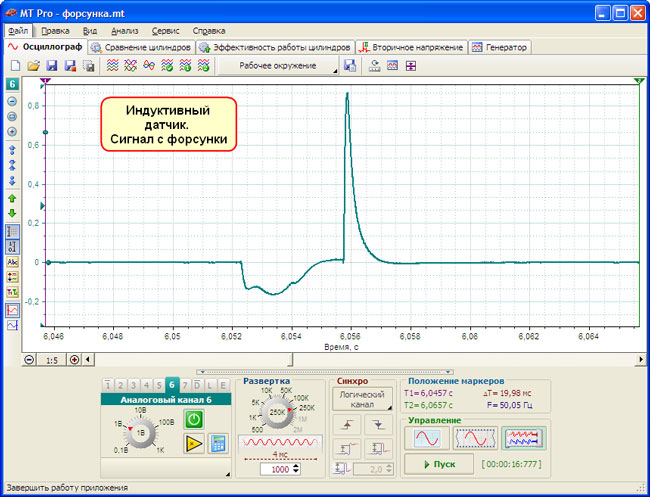The width and height of the screenshot is (650, 497).
Task: Click the New file icon
Action: 15,66
